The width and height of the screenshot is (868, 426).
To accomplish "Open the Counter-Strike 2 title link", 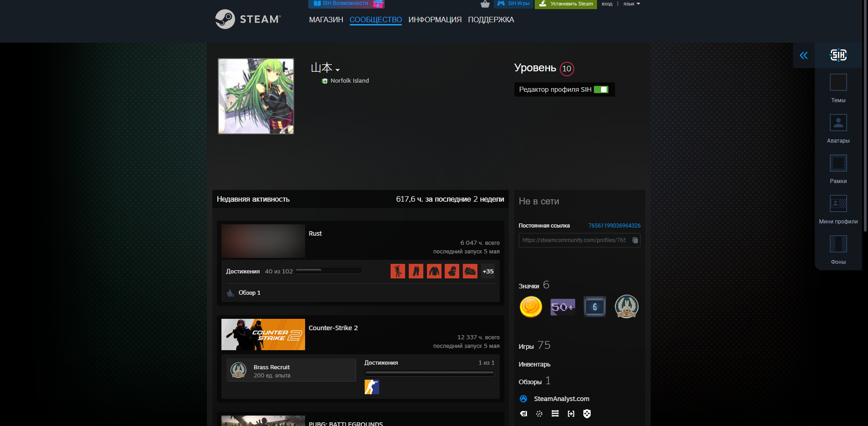I will [333, 328].
